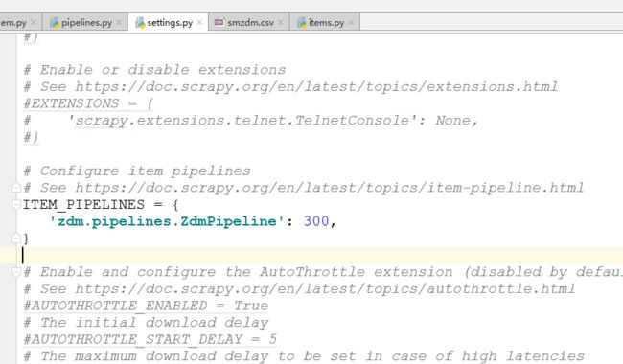Click '# Enable or disable extensions' comment
Image resolution: width=623 pixels, height=364 pixels.
(x=154, y=70)
